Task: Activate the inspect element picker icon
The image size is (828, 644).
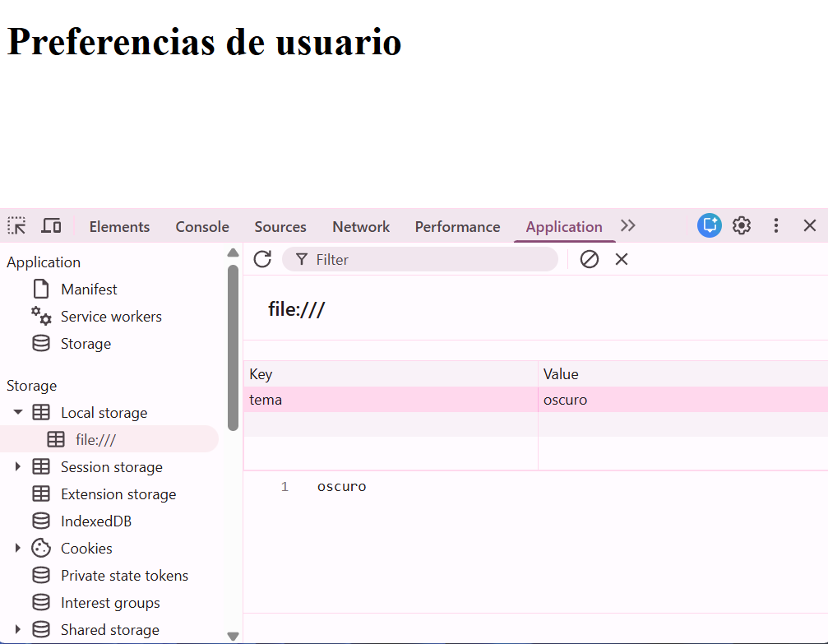Action: 16,225
